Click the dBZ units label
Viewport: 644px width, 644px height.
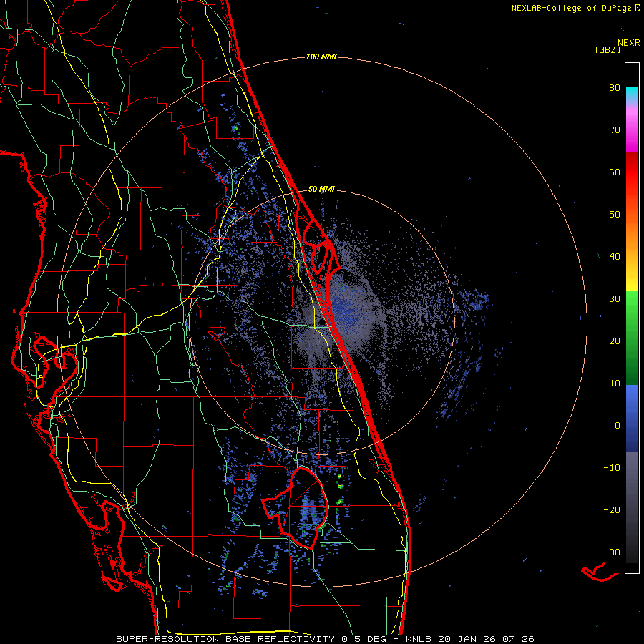(608, 49)
